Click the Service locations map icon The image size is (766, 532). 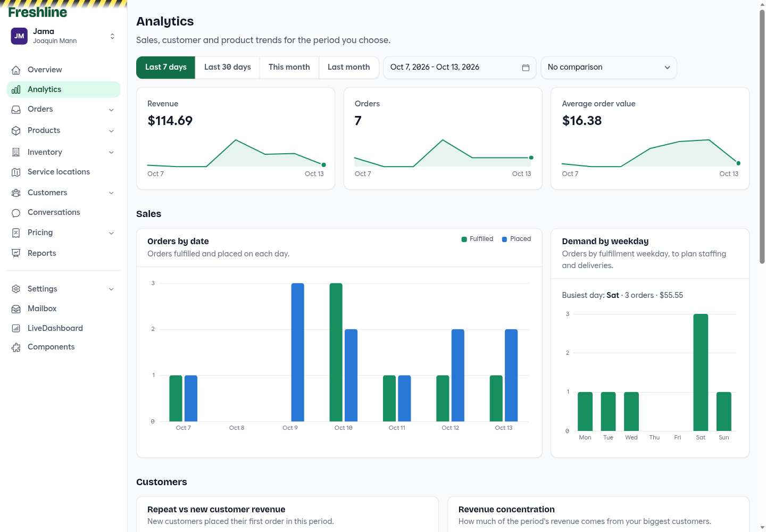click(x=16, y=172)
